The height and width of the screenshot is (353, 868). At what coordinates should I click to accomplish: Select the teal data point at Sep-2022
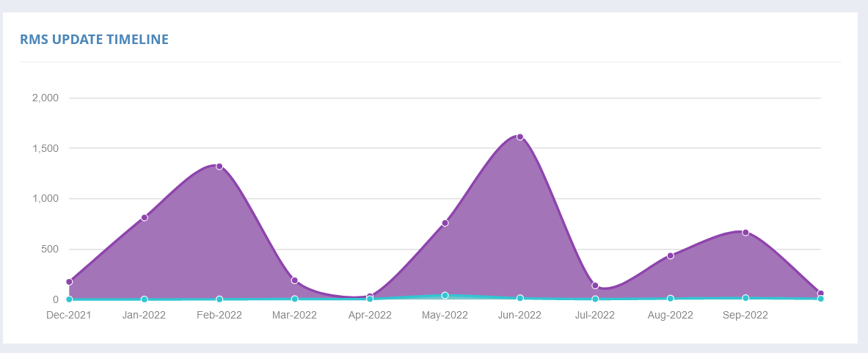click(x=745, y=298)
